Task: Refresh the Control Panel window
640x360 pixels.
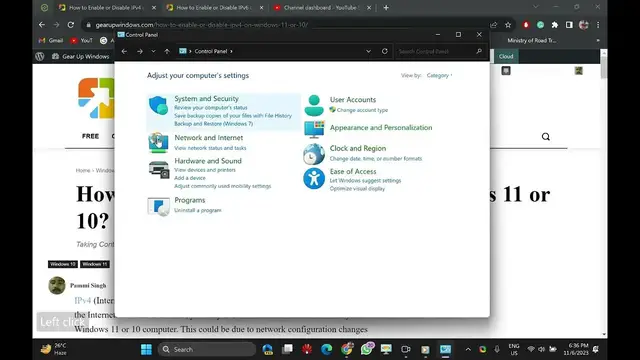Action: pos(384,51)
